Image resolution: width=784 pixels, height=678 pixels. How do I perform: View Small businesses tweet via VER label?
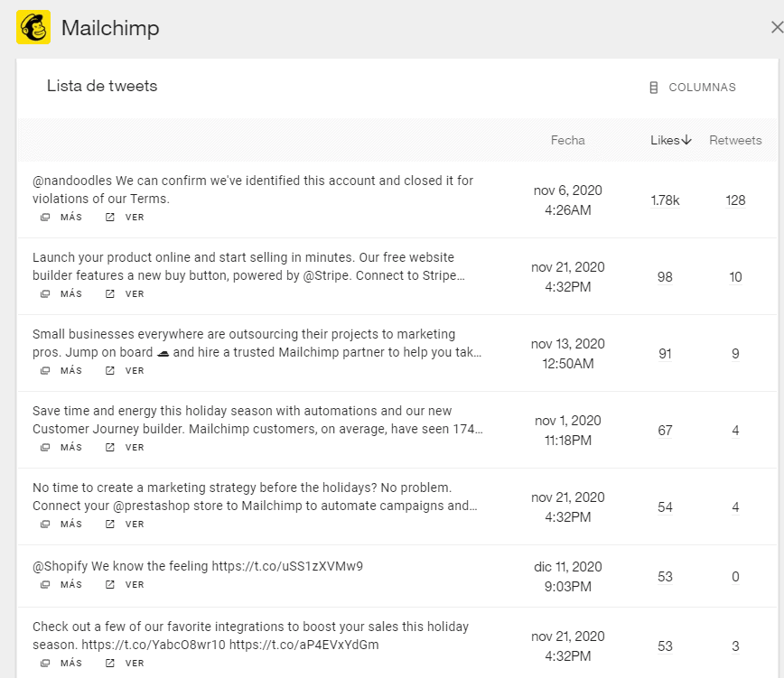[x=135, y=371]
